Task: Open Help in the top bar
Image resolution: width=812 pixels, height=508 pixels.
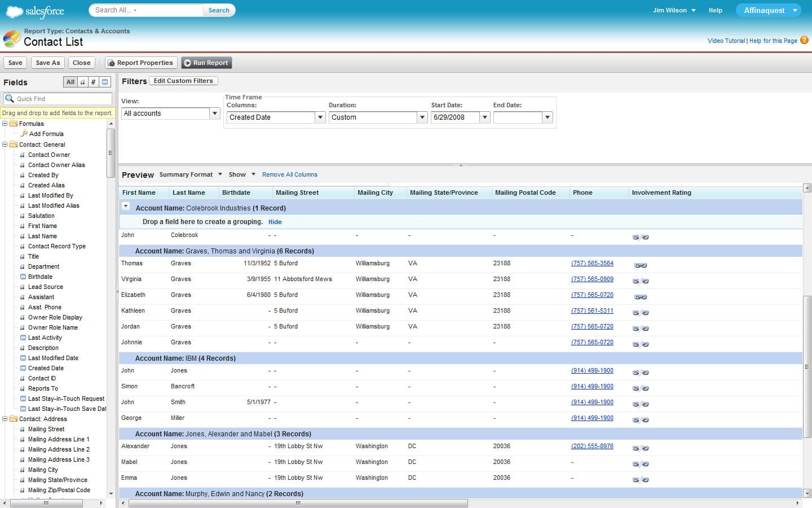Action: [715, 10]
